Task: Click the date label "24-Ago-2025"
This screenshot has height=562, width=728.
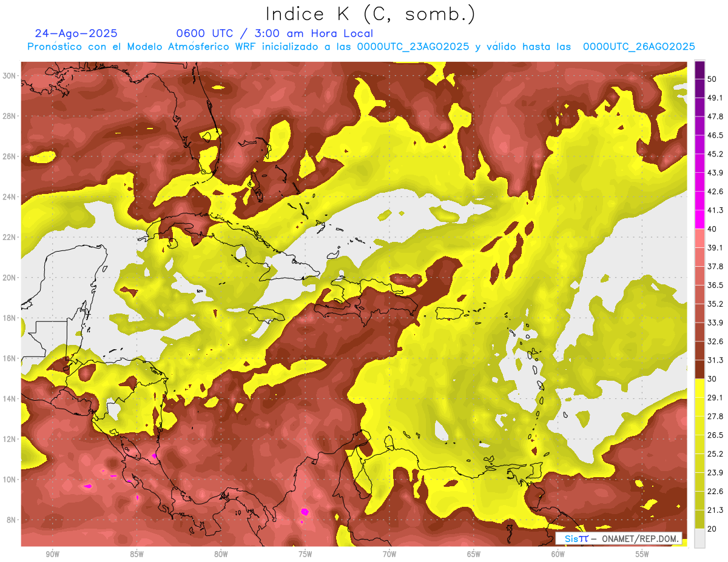Action: point(76,33)
